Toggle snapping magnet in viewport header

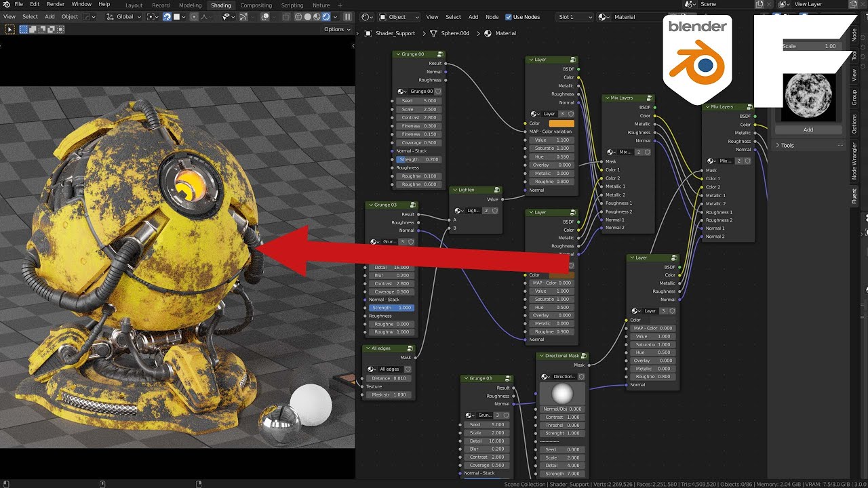(x=167, y=17)
